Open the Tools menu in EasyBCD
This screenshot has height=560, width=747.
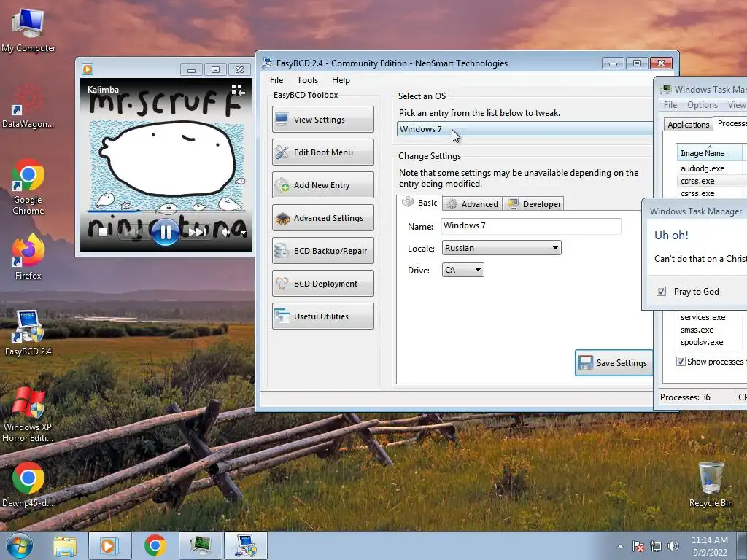(x=307, y=80)
